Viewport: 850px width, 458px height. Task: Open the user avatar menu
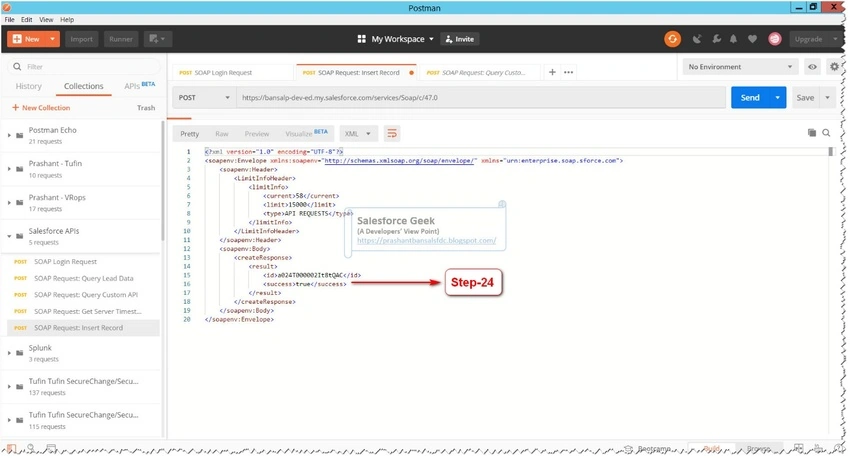click(x=775, y=39)
